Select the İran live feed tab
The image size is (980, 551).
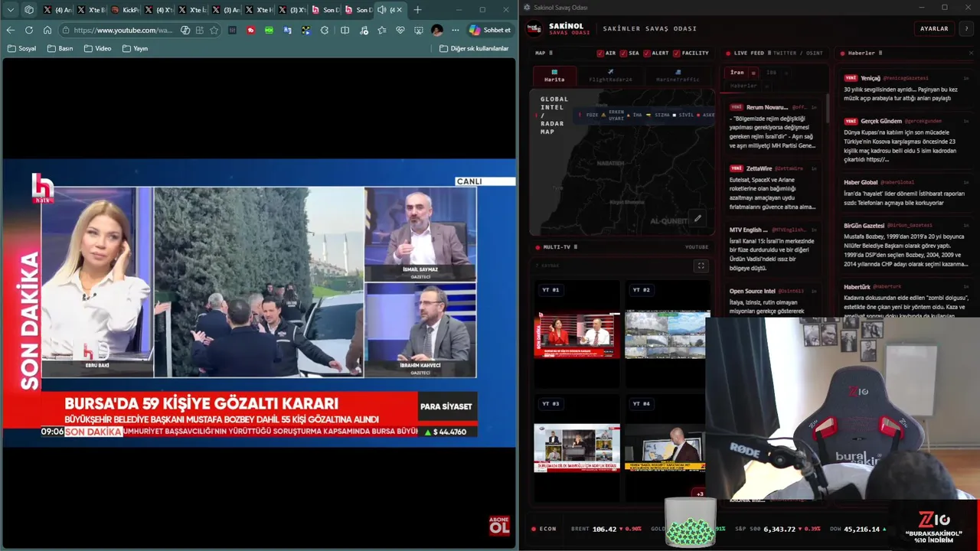coord(737,72)
